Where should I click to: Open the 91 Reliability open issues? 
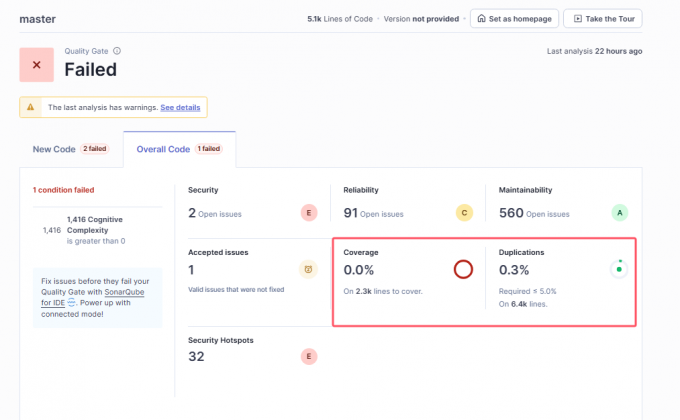351,212
